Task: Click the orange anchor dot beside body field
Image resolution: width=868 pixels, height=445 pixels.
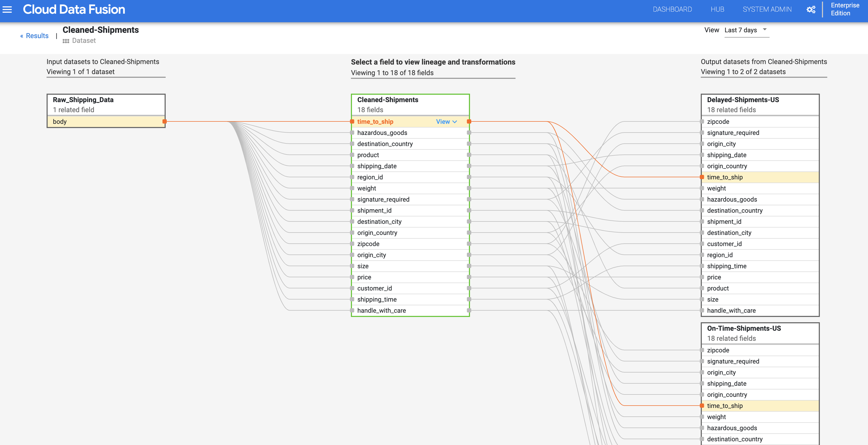Action: tap(164, 122)
